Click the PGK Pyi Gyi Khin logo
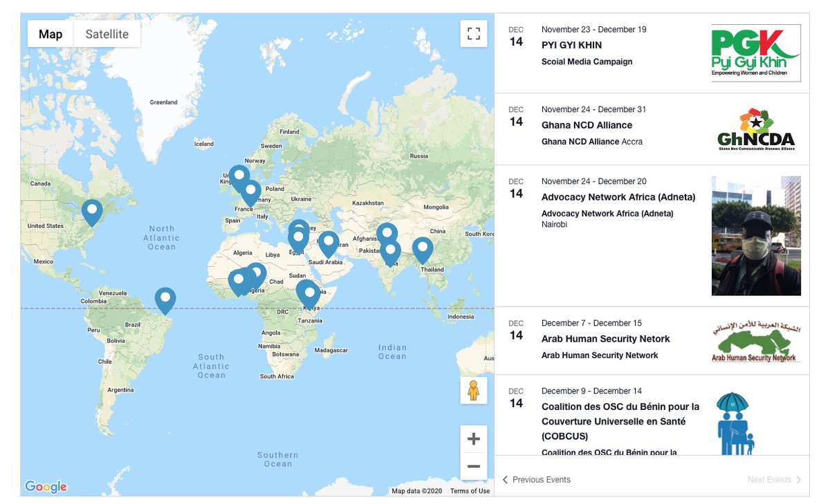Viewport: 830px width, 504px height. [756, 53]
